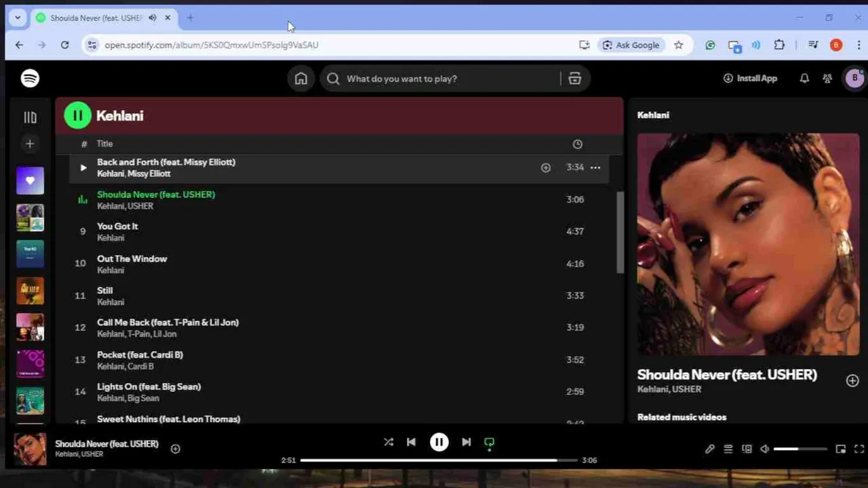The width and height of the screenshot is (868, 488).
Task: Open the Browse icon in search bar
Action: pos(574,79)
